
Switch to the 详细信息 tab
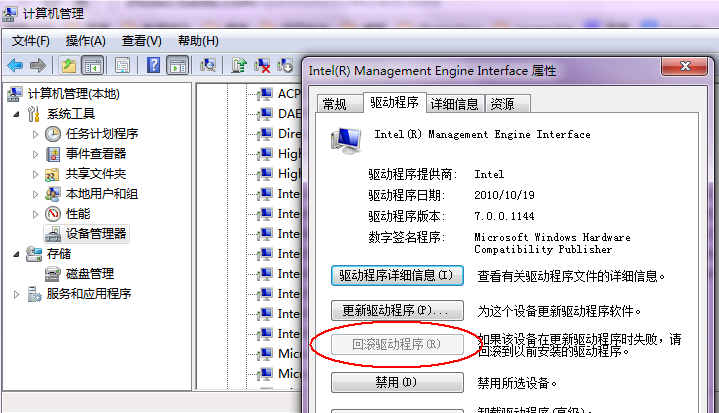[x=454, y=104]
